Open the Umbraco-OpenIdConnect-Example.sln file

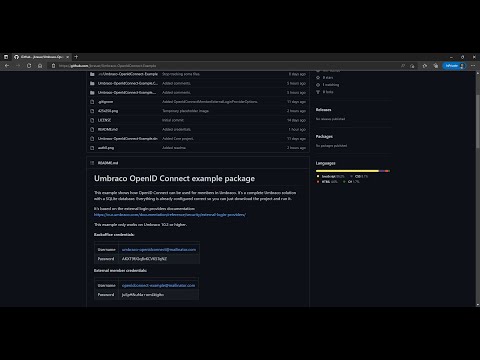(128, 138)
